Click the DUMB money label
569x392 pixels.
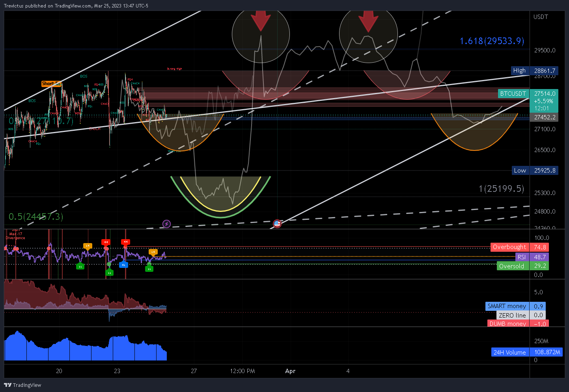point(508,323)
